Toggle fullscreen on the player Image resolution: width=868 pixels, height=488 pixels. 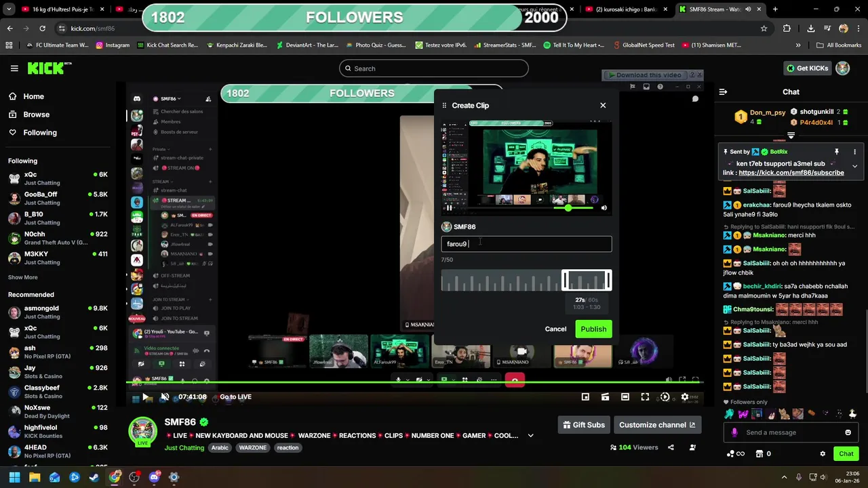click(645, 397)
